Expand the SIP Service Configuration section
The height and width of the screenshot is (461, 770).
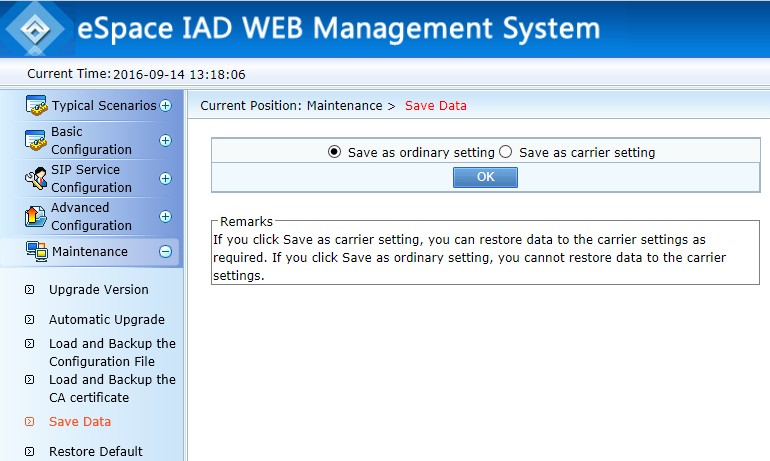pos(165,179)
